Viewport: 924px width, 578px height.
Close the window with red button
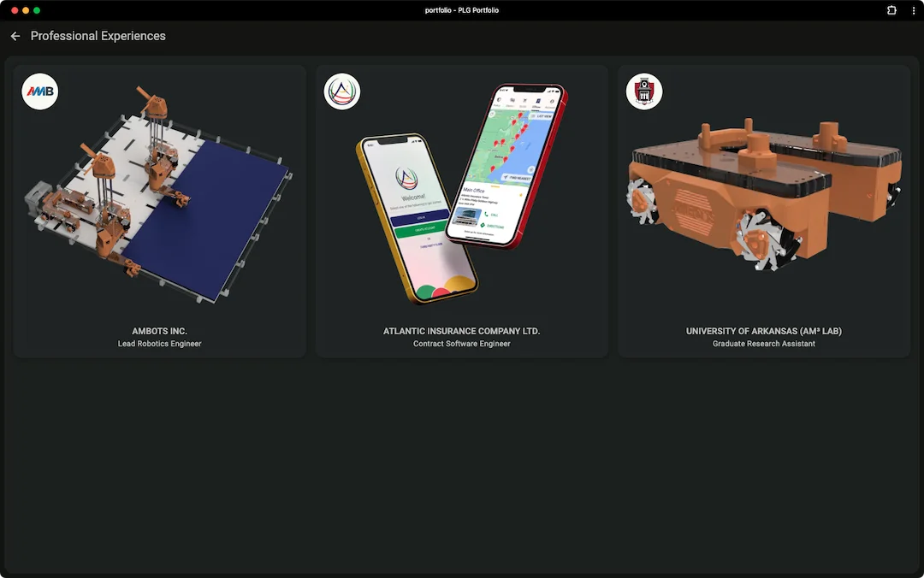15,10
